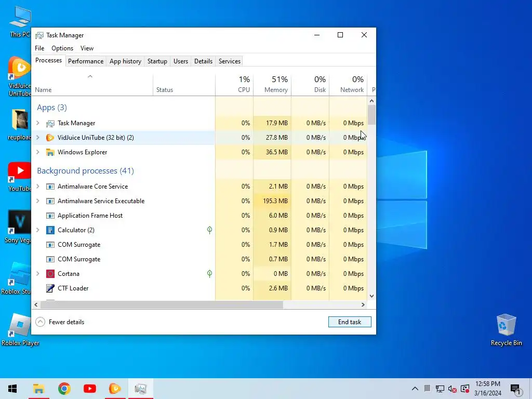Screen dimensions: 532x399
Task: Select the VidJuice UniTube desktop shortcut
Action: point(20,77)
